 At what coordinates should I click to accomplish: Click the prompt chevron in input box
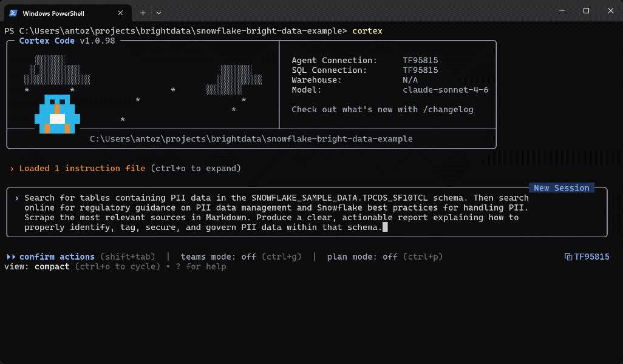[16, 198]
